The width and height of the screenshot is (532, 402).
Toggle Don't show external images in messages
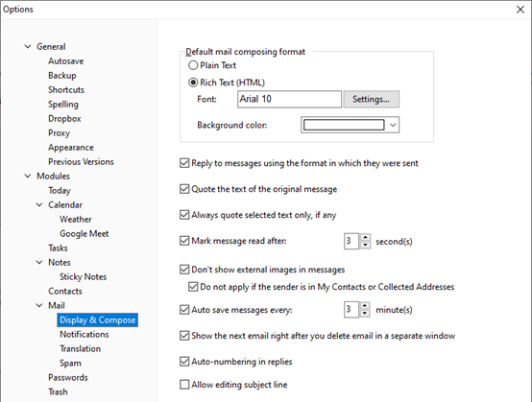[x=184, y=270]
